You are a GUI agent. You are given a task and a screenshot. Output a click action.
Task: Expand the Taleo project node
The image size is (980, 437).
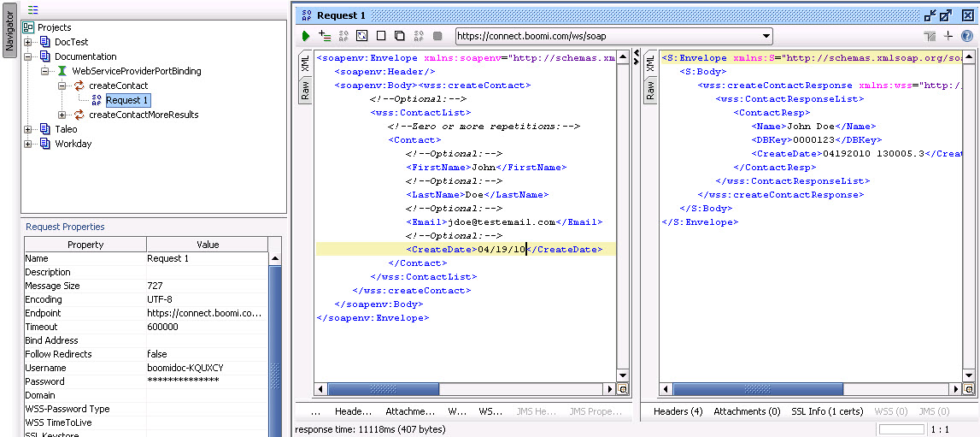[28, 129]
